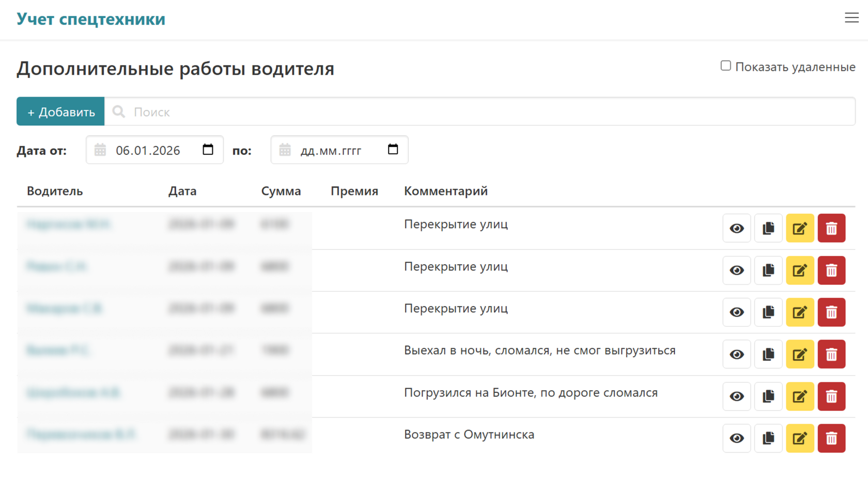This screenshot has width=868, height=495.
Task: View the 'Выехал в ночь' record details
Action: point(737,354)
